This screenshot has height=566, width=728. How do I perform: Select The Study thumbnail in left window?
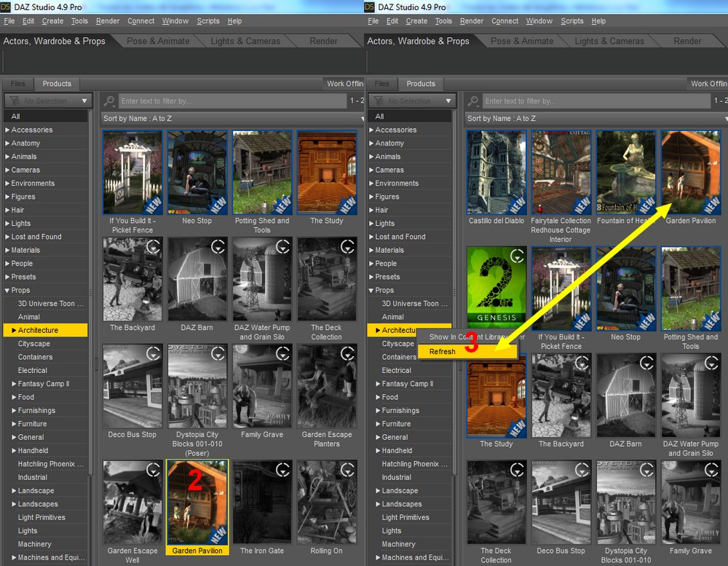[x=327, y=173]
